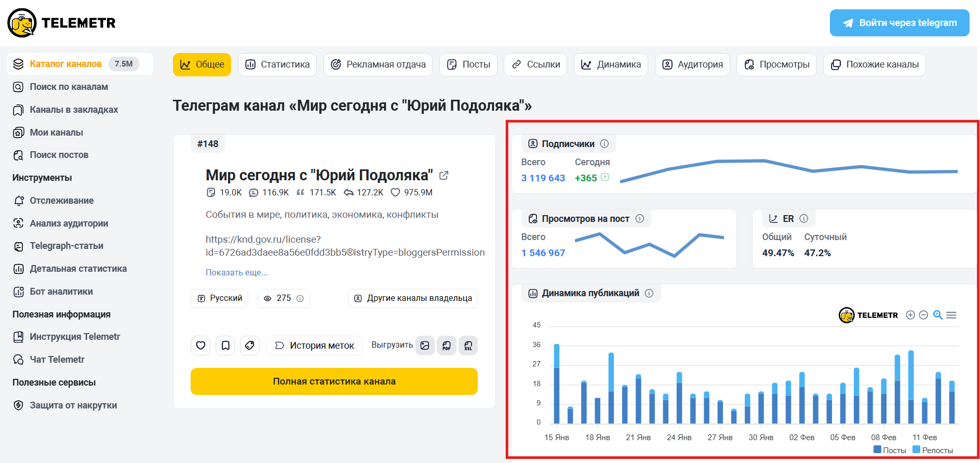Viewport: 980px width, 463px height.
Task: Go to Мои каналы
Action: [x=48, y=133]
